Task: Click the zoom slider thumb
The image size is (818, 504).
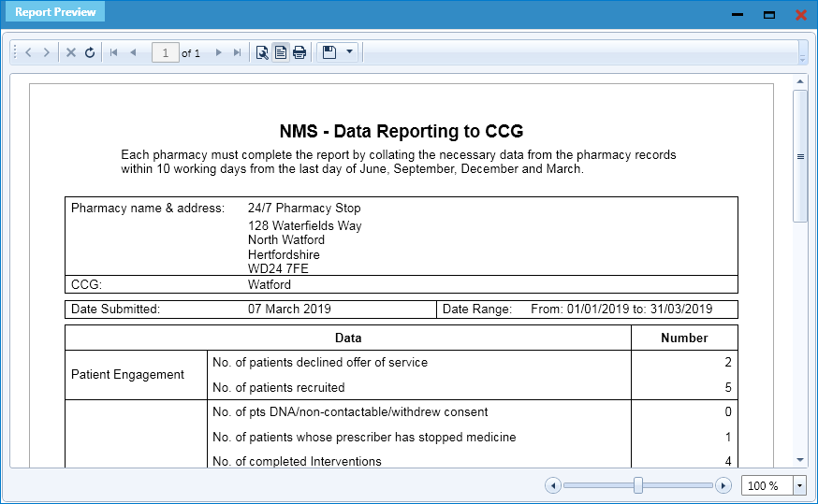Action: click(638, 485)
